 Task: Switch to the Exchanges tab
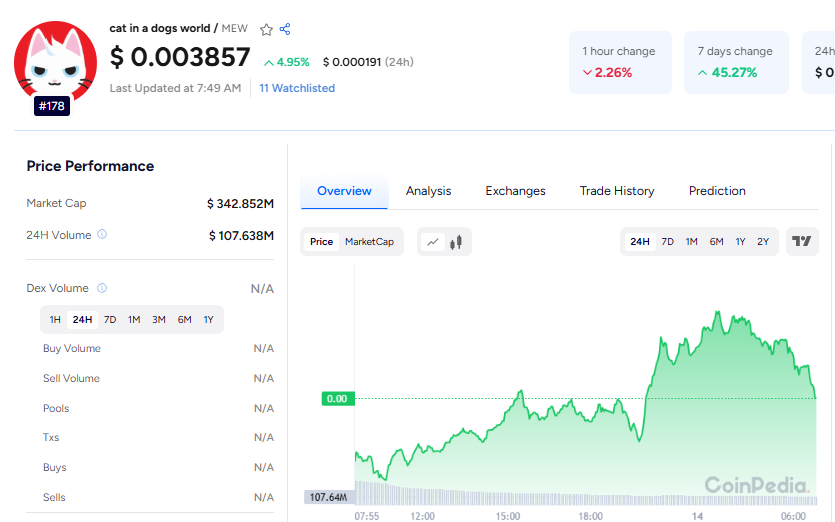point(515,191)
